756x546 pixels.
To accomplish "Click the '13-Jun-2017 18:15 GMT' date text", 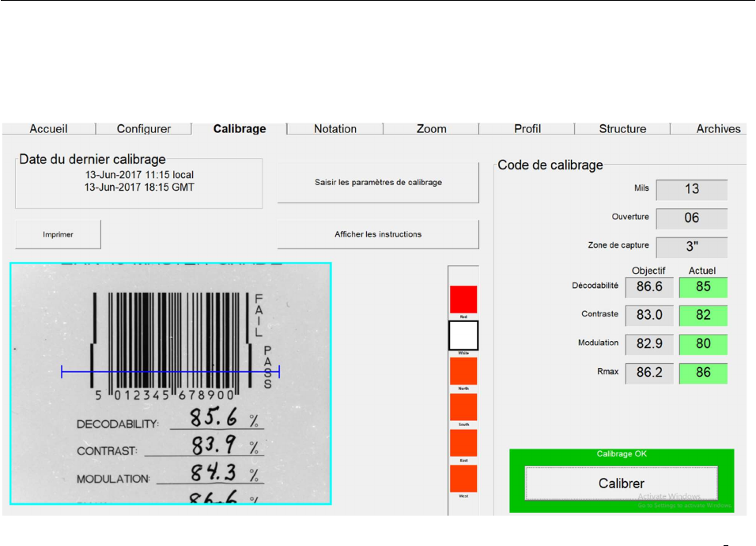I will pos(139,188).
